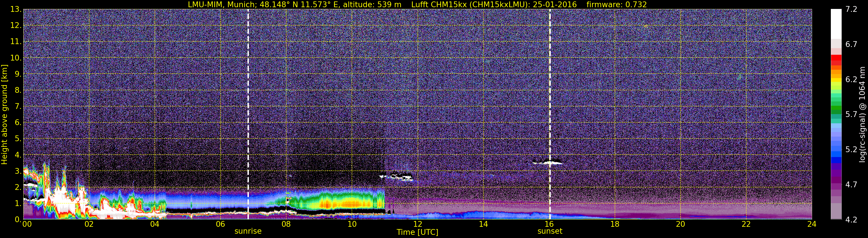Click the 'Time [UTC]' axis label

pos(417,232)
